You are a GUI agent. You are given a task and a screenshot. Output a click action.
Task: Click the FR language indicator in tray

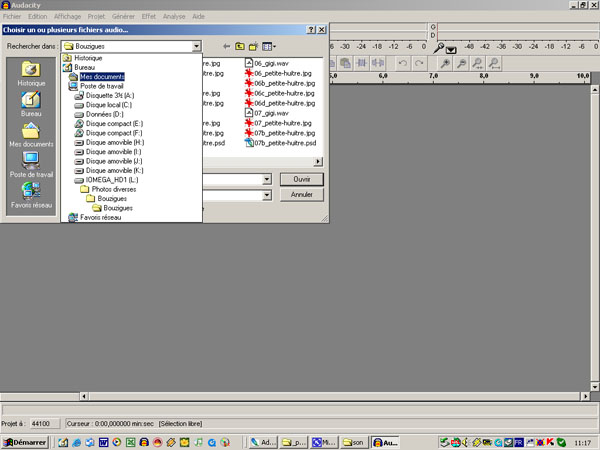click(x=518, y=442)
